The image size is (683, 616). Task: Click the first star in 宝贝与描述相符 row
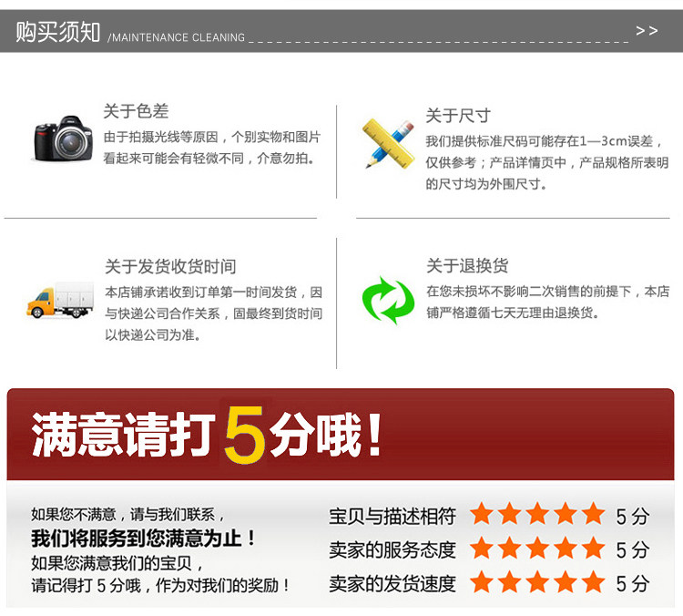(x=482, y=513)
